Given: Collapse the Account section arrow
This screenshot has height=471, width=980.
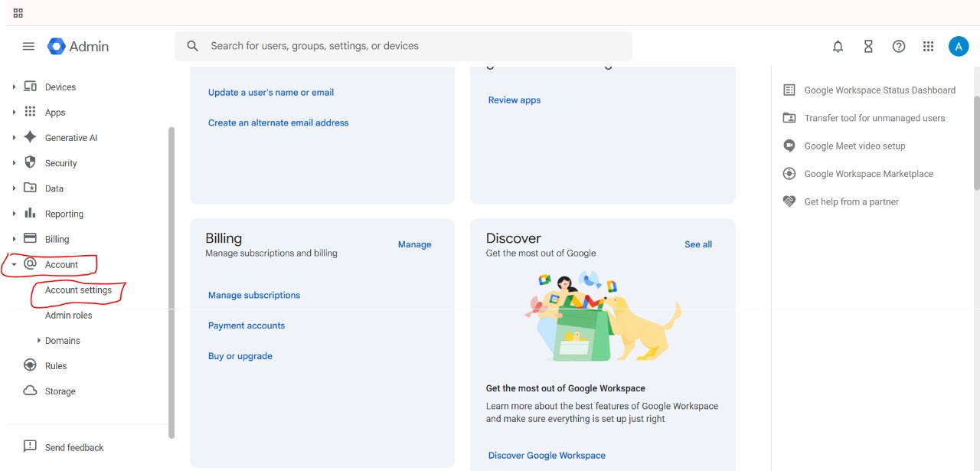Looking at the screenshot, I should click(x=14, y=265).
